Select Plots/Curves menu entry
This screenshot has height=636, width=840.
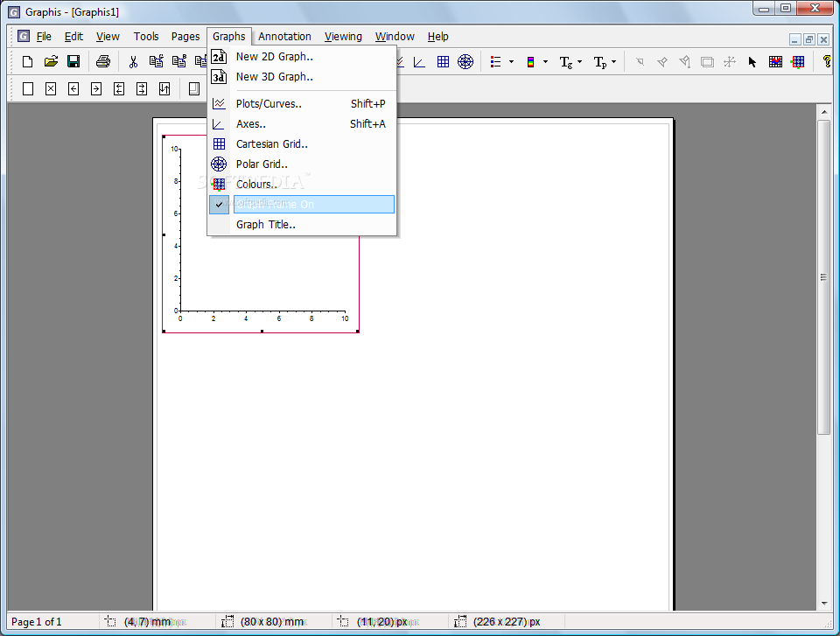pyautogui.click(x=302, y=103)
